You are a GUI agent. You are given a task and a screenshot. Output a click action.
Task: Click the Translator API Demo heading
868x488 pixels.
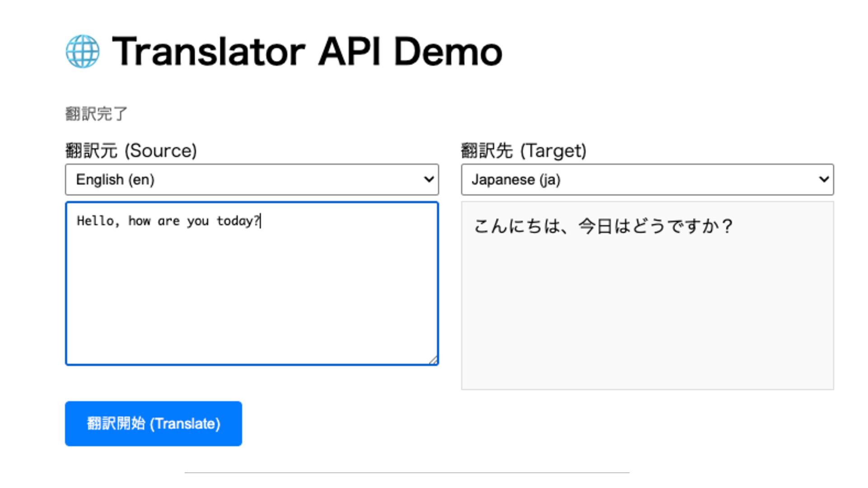coord(307,52)
